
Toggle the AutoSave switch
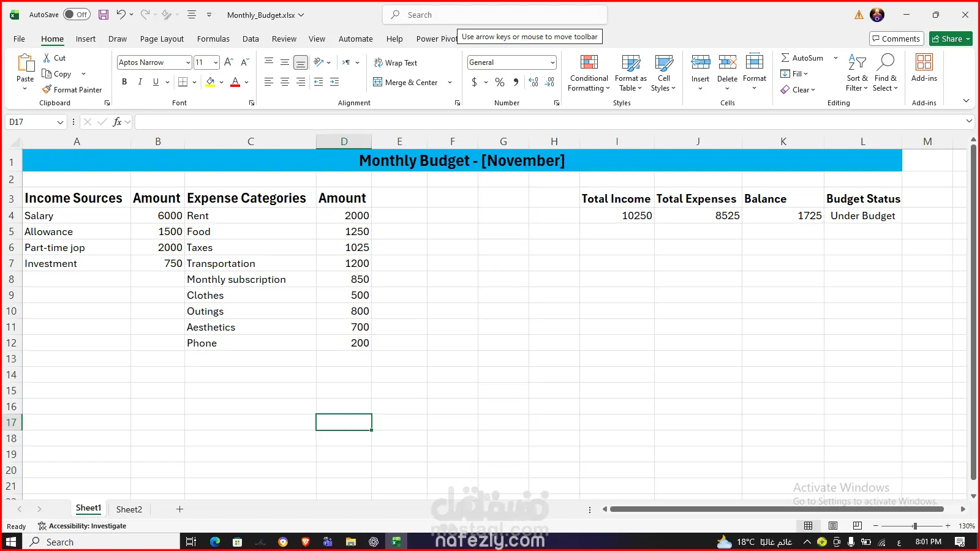[77, 15]
